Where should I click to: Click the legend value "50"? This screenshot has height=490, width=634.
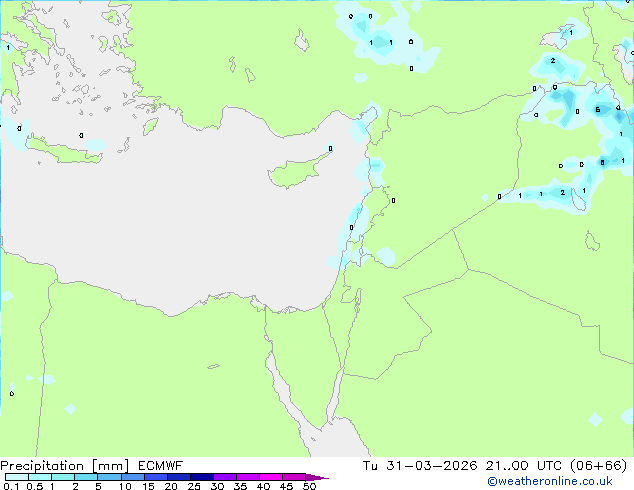click(x=310, y=486)
